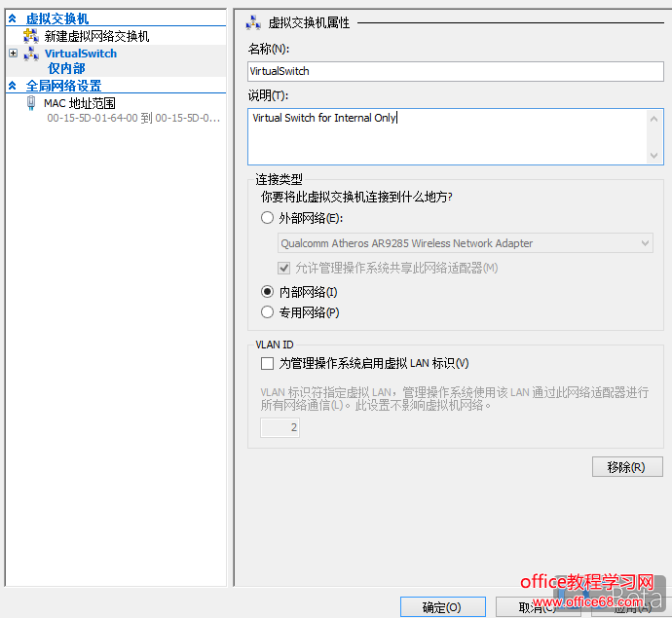Select the 外部网络(E) radio button
This screenshot has width=672, height=618.
pyautogui.click(x=267, y=218)
